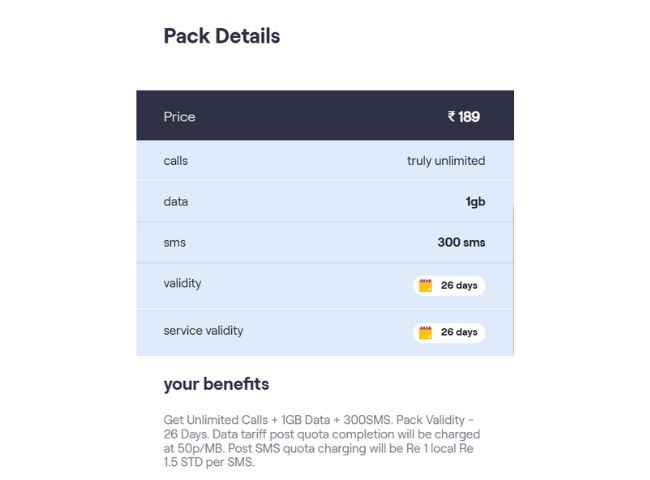Select the 26 days text in validity row
The height and width of the screenshot is (480, 650).
coord(459,285)
